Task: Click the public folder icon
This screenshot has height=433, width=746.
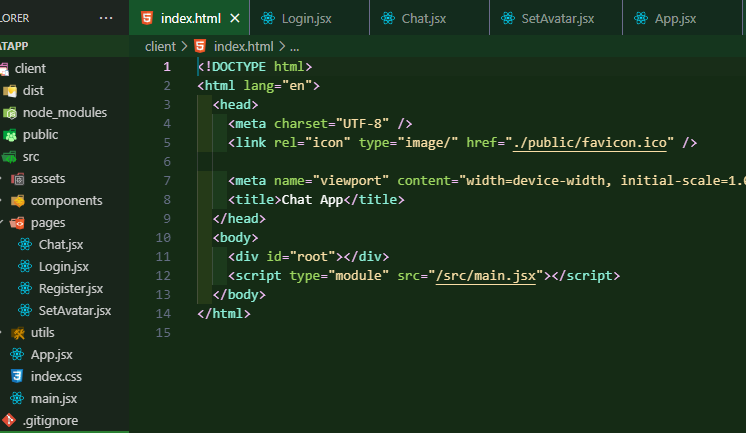Action: 10,135
